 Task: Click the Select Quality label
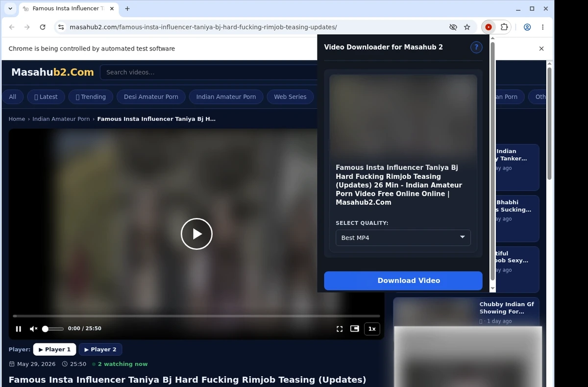pos(362,223)
